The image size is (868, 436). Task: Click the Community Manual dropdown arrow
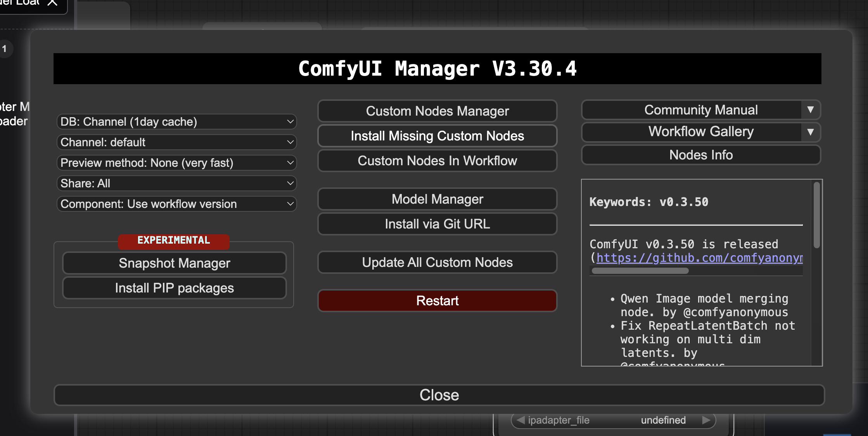click(810, 110)
